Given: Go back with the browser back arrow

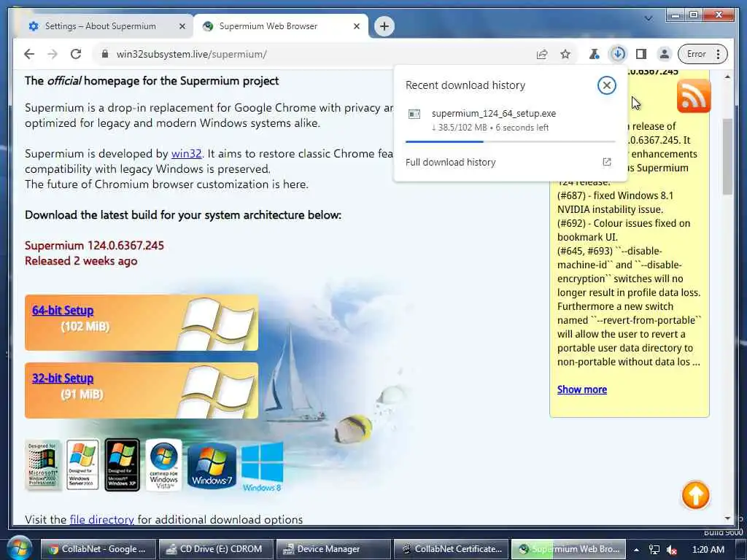Looking at the screenshot, I should tap(29, 54).
